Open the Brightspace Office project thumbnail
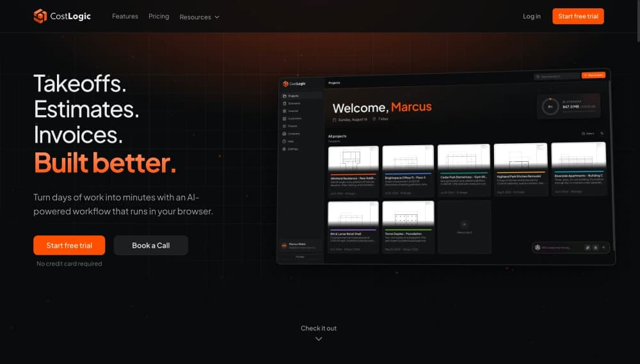The width and height of the screenshot is (640, 364). [408, 159]
